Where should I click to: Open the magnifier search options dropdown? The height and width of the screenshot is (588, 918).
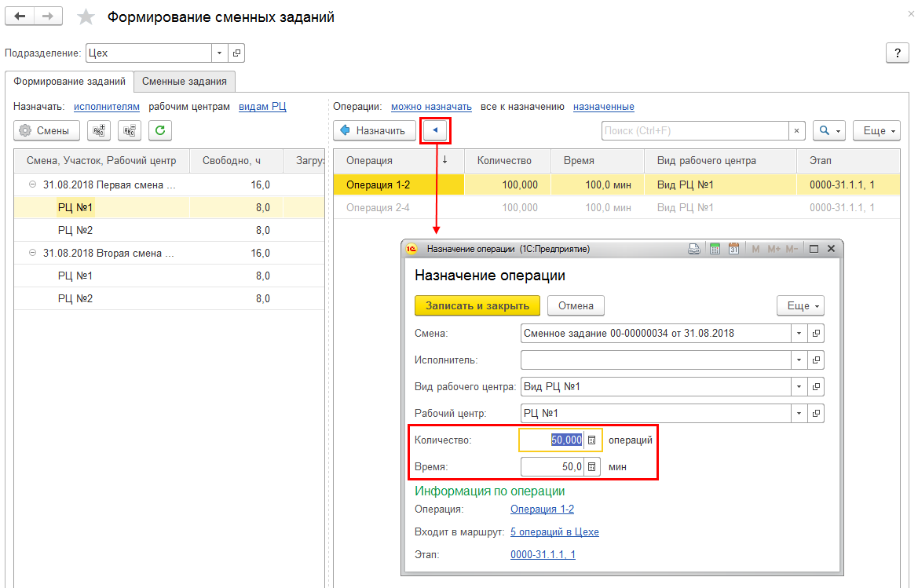pos(828,130)
